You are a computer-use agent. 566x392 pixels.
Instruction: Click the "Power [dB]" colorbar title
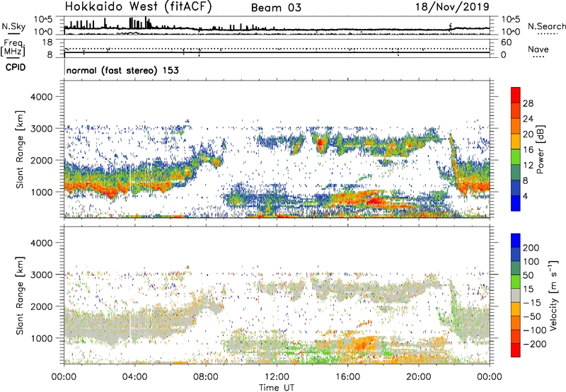(540, 149)
